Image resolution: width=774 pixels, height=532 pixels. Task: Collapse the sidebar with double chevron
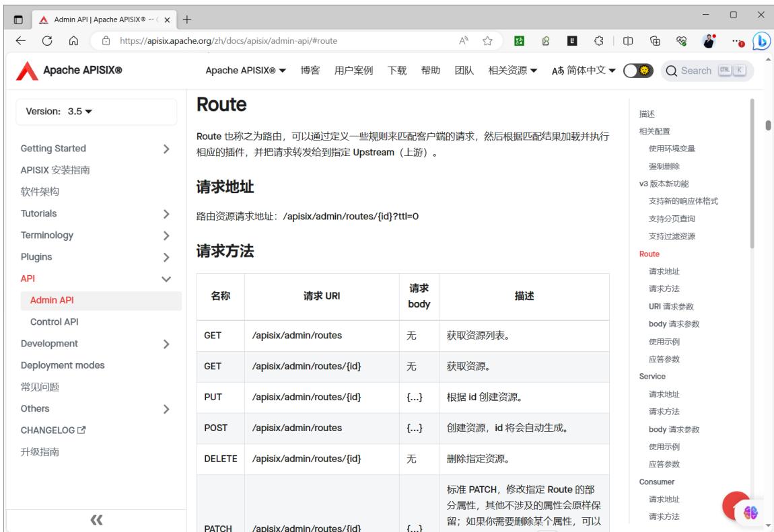[96, 520]
